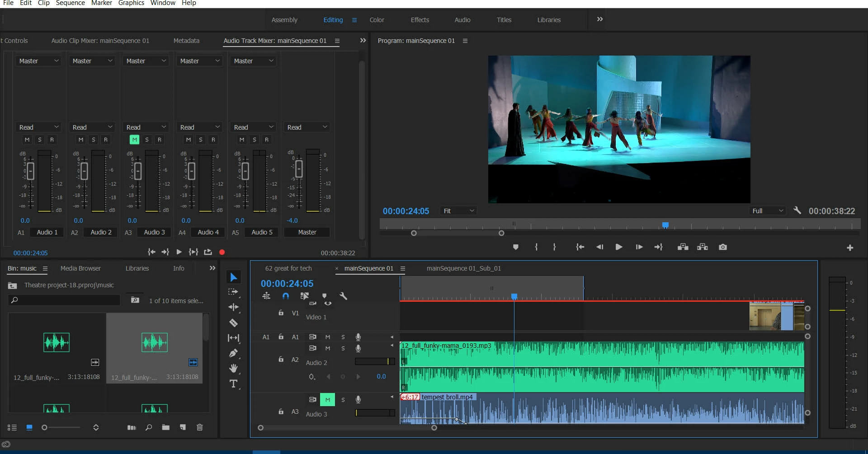Open the Fit zoom level dropdown
868x454 pixels.
(x=458, y=211)
